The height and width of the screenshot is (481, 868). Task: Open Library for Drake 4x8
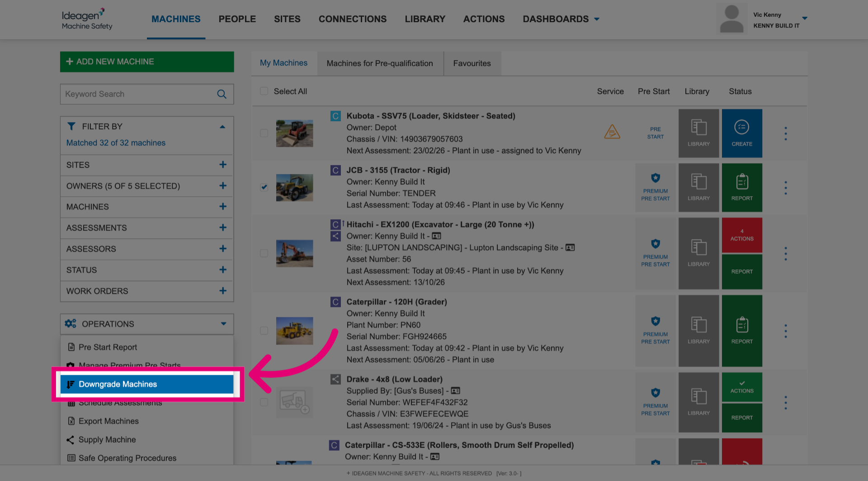click(x=698, y=402)
